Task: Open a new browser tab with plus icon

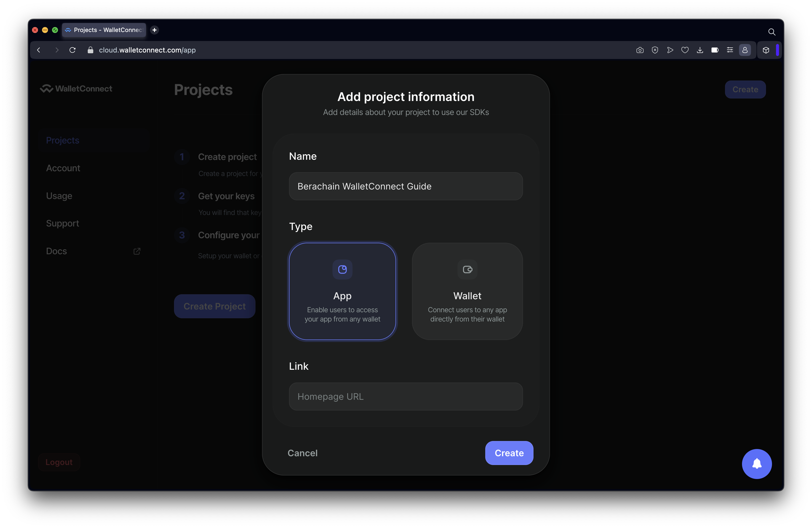Action: click(154, 30)
